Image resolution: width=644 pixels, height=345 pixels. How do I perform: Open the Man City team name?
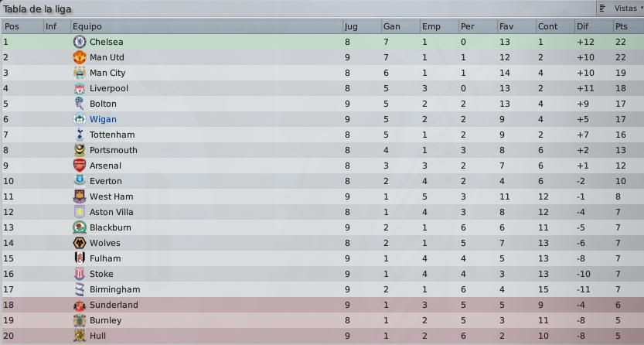107,73
